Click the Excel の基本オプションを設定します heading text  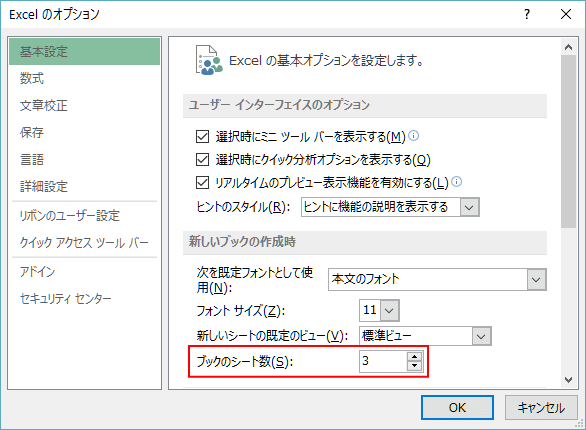coord(326,61)
